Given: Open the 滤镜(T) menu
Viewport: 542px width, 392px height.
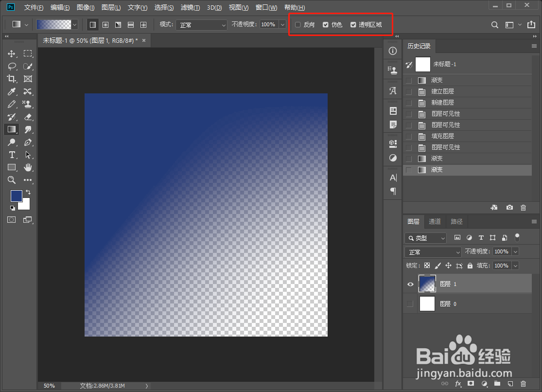Looking at the screenshot, I should click(x=190, y=7).
